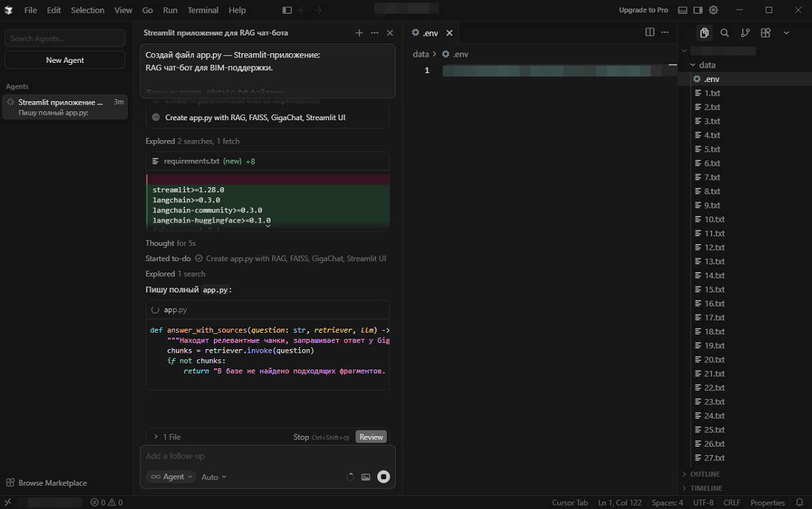Image resolution: width=812 pixels, height=509 pixels.
Task: Click the 'Add a follow-up' input field
Action: 267,456
